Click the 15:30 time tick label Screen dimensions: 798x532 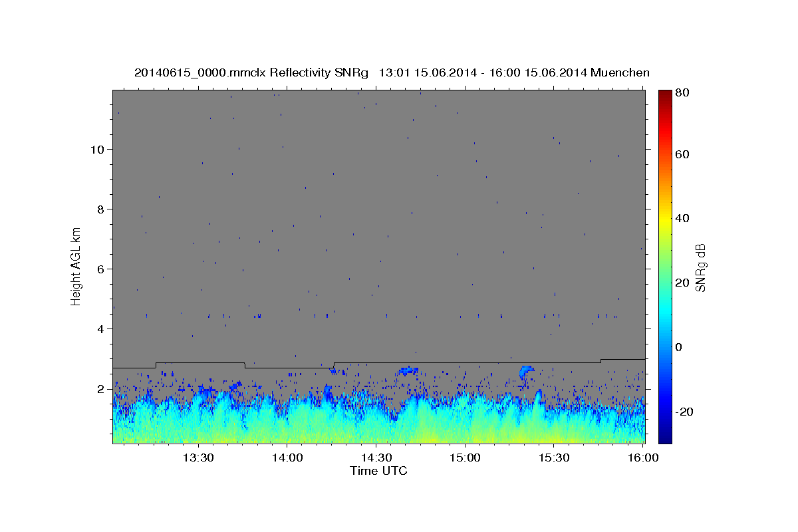click(x=554, y=458)
